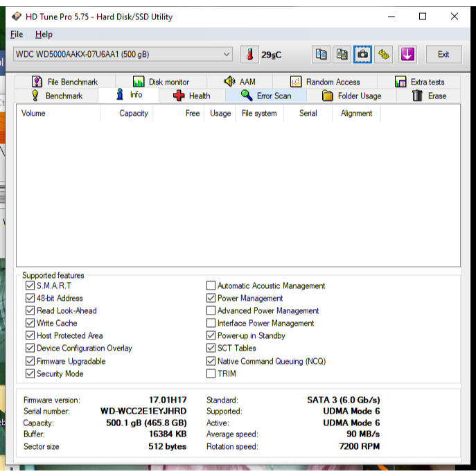The height and width of the screenshot is (476, 476).
Task: Open the File menu
Action: (x=17, y=34)
